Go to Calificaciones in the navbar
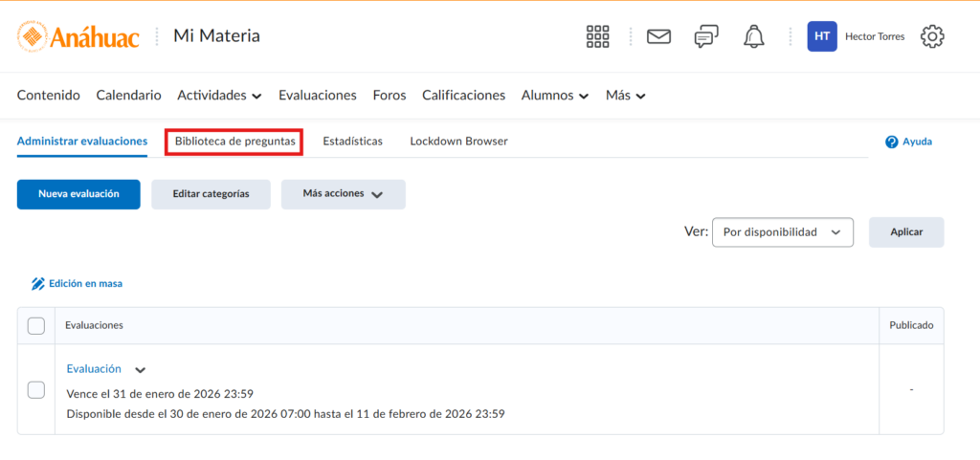Screen dimensions: 980x460 (463, 96)
